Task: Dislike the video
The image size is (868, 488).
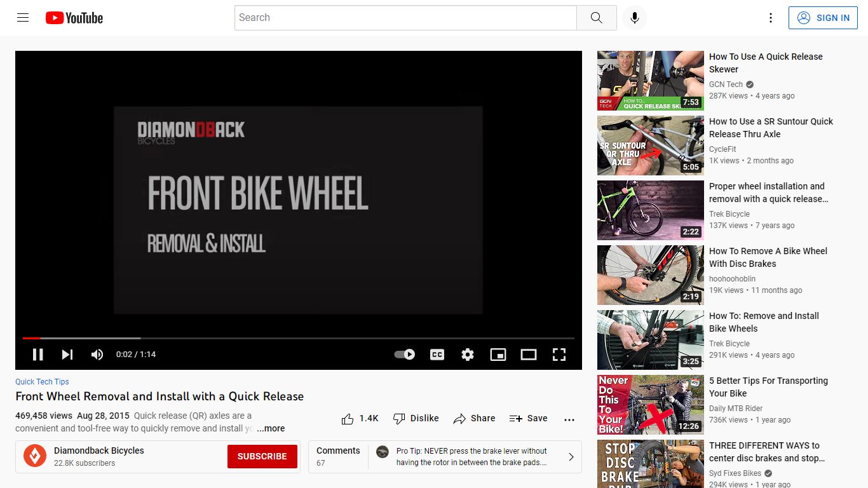Action: [x=416, y=419]
